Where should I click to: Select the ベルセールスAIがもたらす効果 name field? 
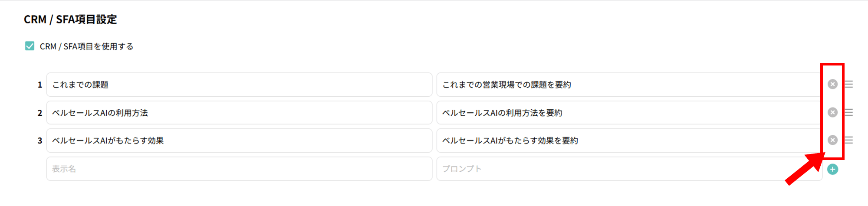pos(239,141)
